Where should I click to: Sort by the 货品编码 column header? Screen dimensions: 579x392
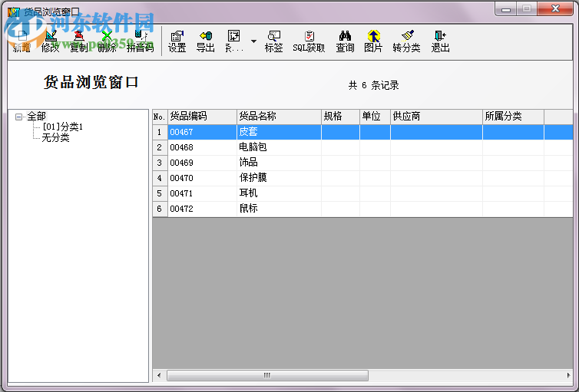coord(202,117)
